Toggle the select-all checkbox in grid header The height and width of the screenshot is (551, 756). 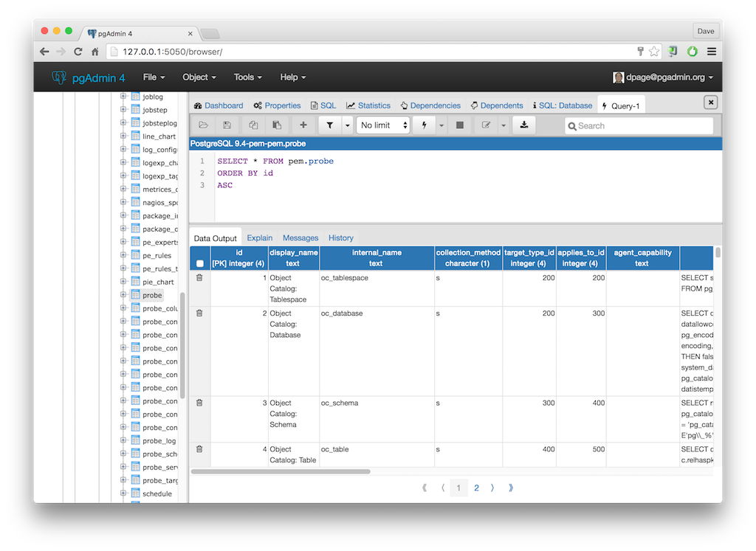click(200, 263)
